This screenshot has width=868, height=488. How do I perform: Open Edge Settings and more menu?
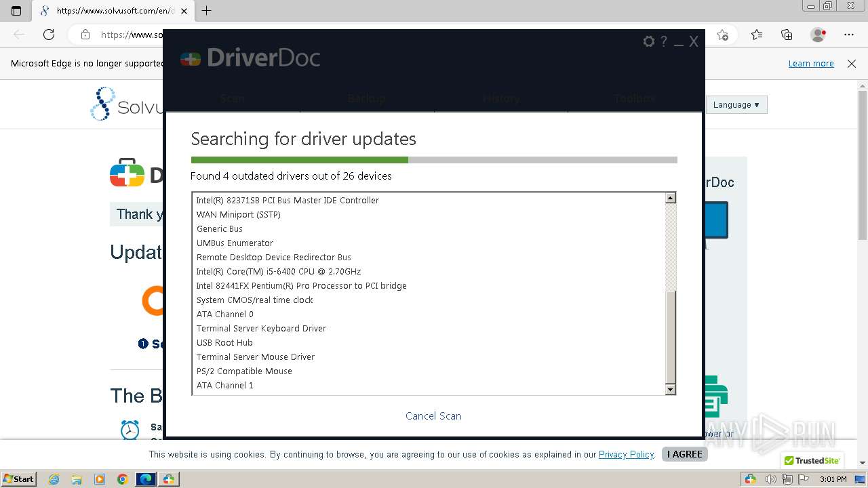pyautogui.click(x=849, y=35)
